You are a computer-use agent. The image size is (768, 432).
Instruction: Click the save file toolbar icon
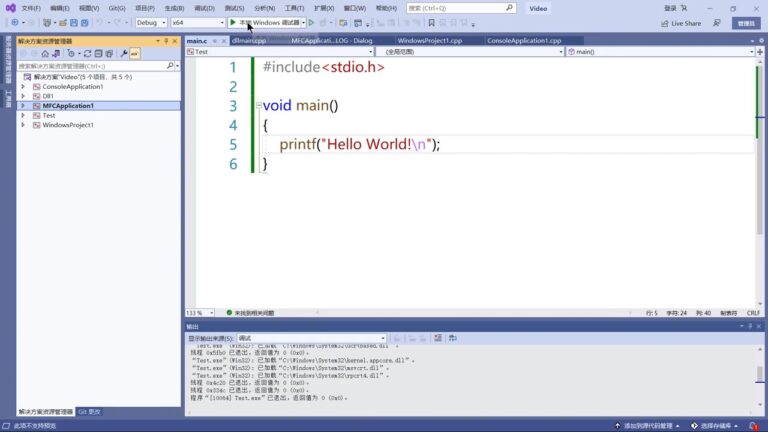click(73, 23)
